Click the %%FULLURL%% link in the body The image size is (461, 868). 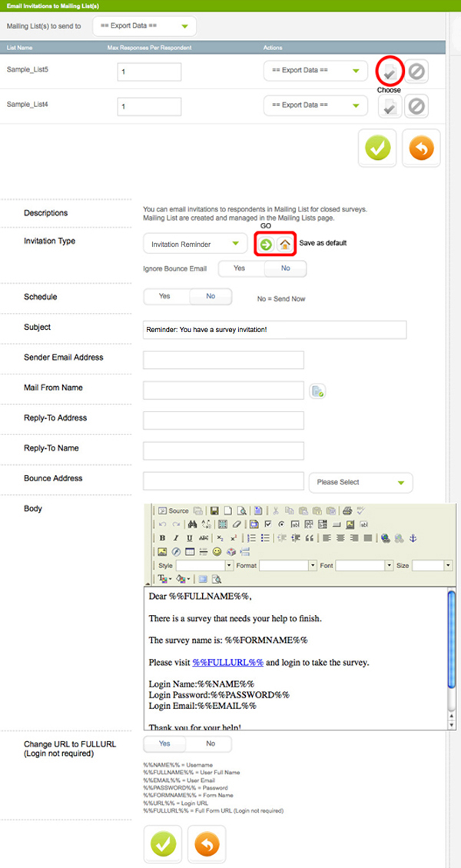228,662
